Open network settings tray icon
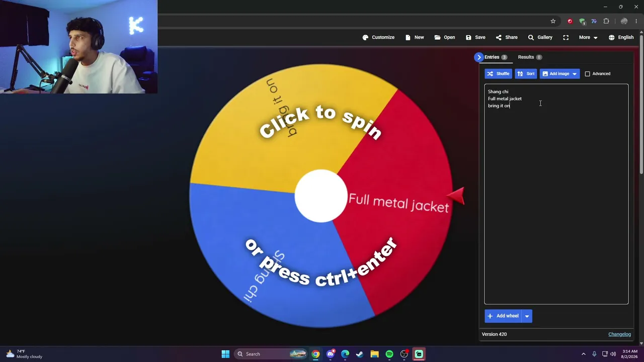Image resolution: width=644 pixels, height=362 pixels. pyautogui.click(x=605, y=354)
